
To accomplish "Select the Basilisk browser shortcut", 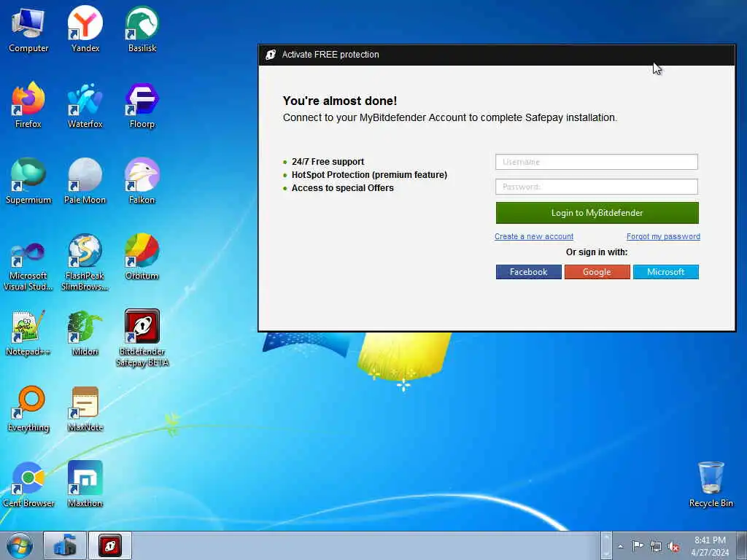I will point(142,29).
